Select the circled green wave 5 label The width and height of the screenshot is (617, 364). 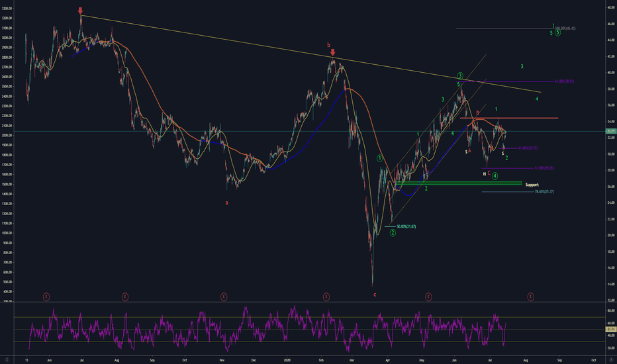557,32
